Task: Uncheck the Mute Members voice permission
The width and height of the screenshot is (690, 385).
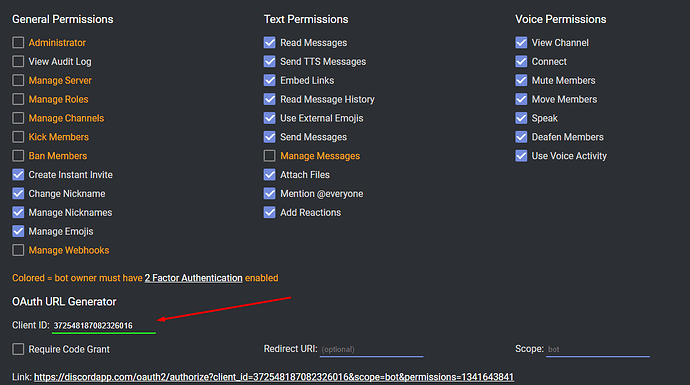Action: (521, 81)
